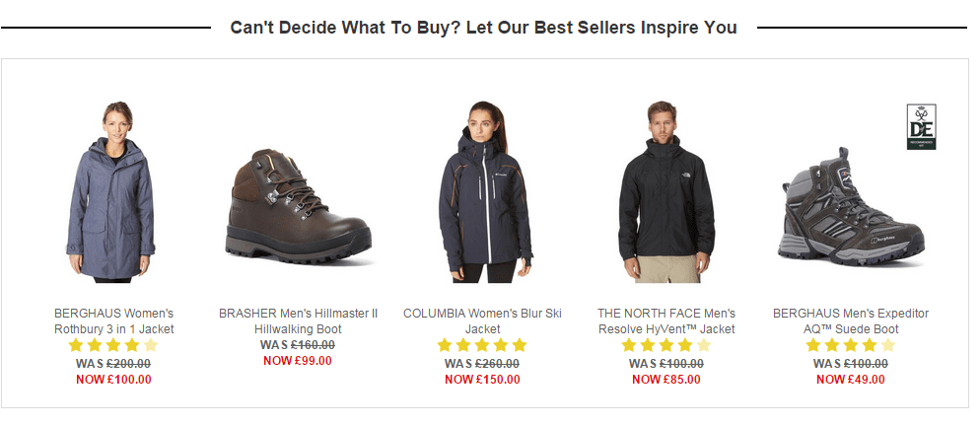Open the Columbia Blur Ski Jacket image
Image resolution: width=980 pixels, height=427 pixels.
[482, 192]
